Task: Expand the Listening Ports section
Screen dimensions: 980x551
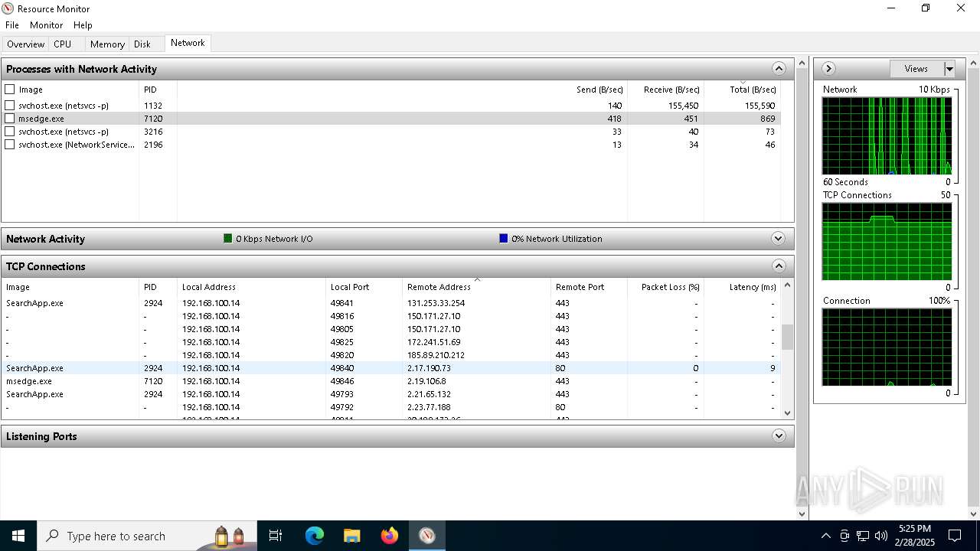Action: [x=779, y=436]
